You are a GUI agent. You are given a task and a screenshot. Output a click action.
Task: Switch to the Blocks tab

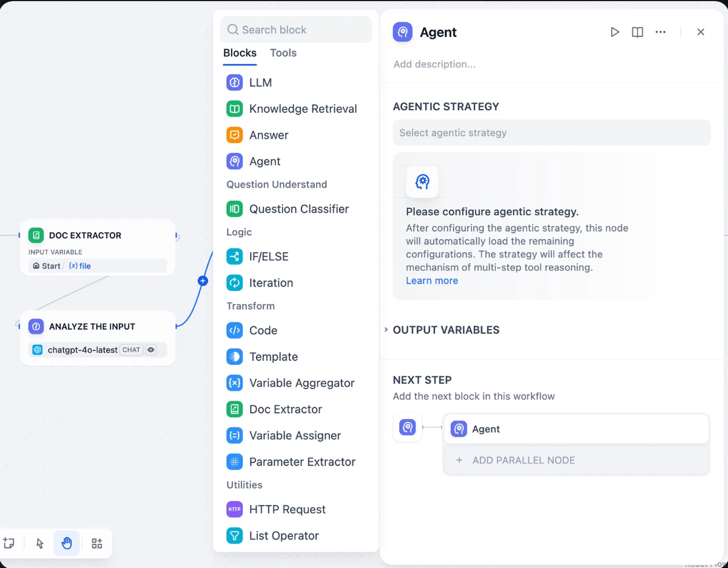tap(240, 53)
